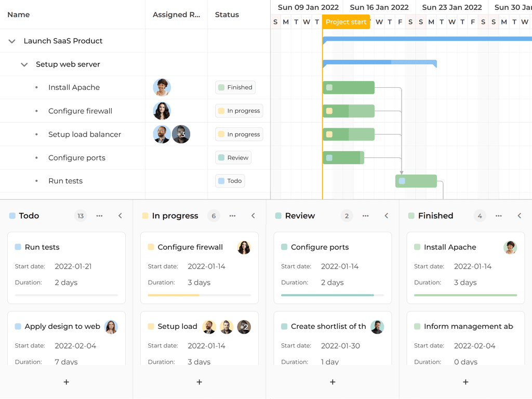Screen dimensions: 532x399
Task: Collapse the Launch SaaS Product task tree
Action: (11, 41)
